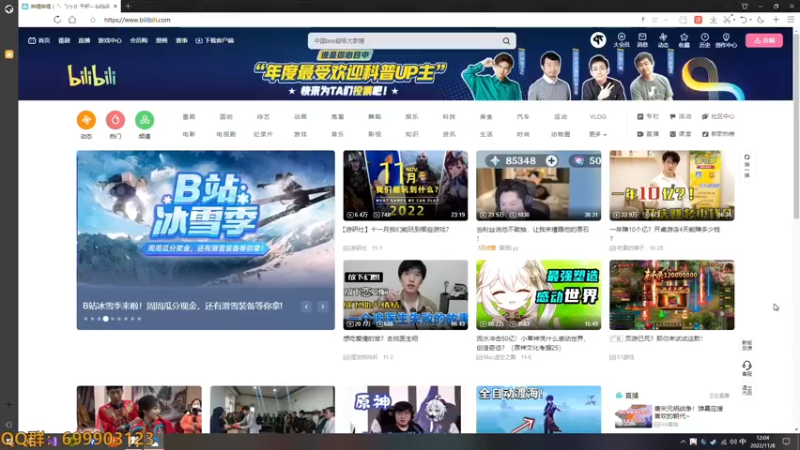Click the bilibili logo on the banner

[92, 76]
